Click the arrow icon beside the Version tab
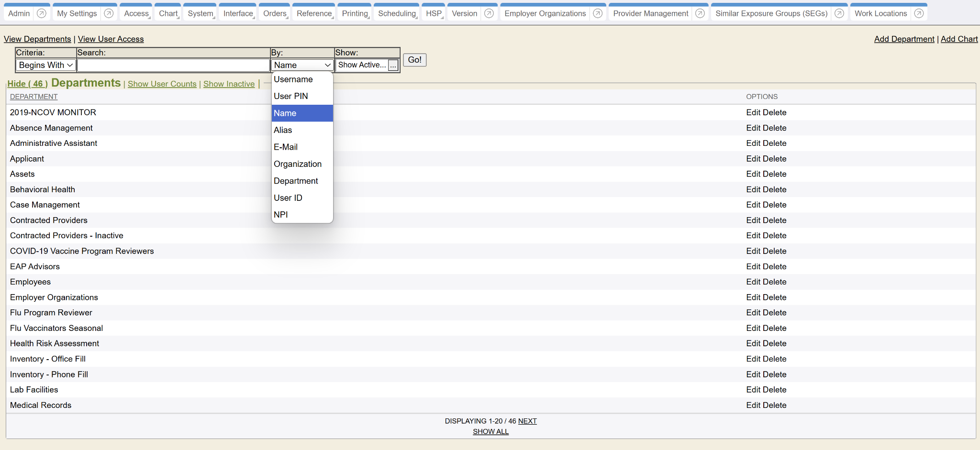 tap(489, 13)
